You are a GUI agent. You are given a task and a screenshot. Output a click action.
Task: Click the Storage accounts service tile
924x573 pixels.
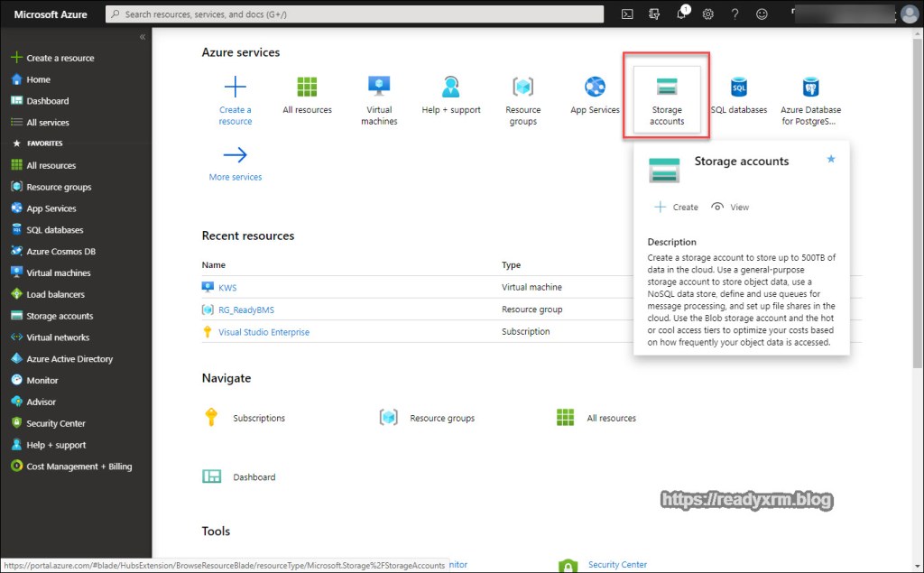coord(667,100)
